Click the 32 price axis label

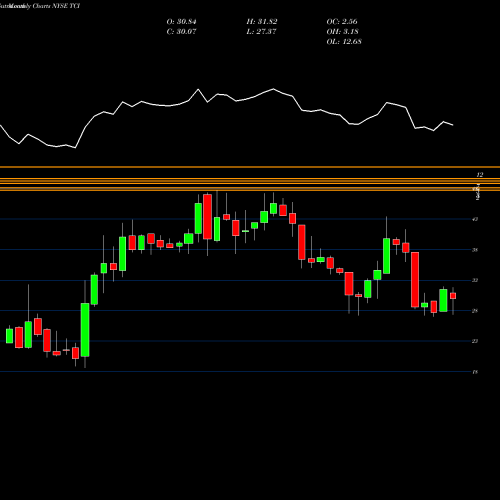click(x=475, y=280)
